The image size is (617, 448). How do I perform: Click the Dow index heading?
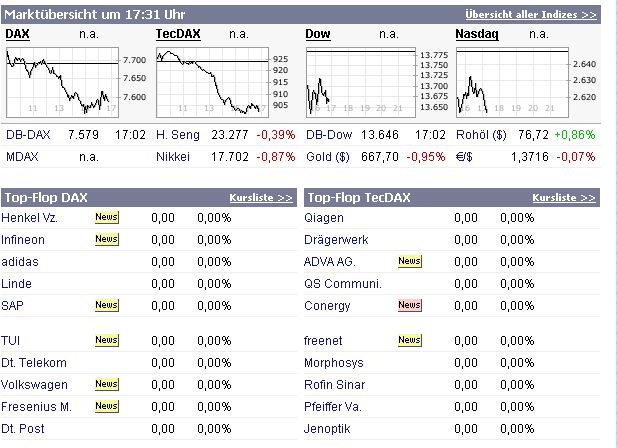318,34
